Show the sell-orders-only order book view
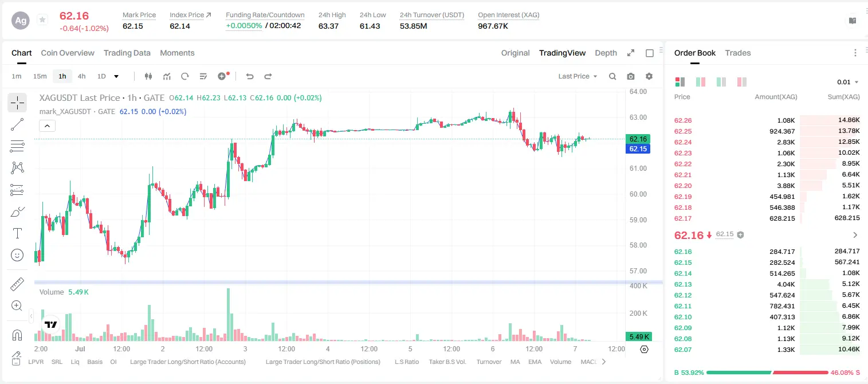Image resolution: width=868 pixels, height=384 pixels. (742, 82)
